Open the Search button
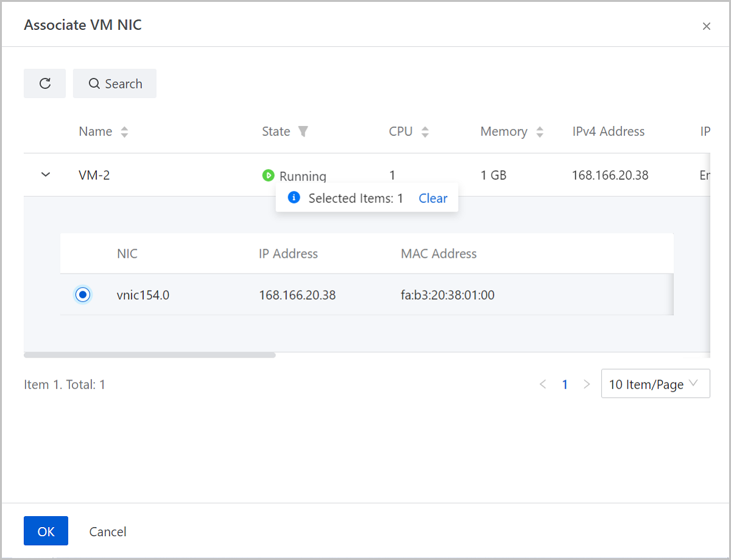The height and width of the screenshot is (560, 731). 115,83
